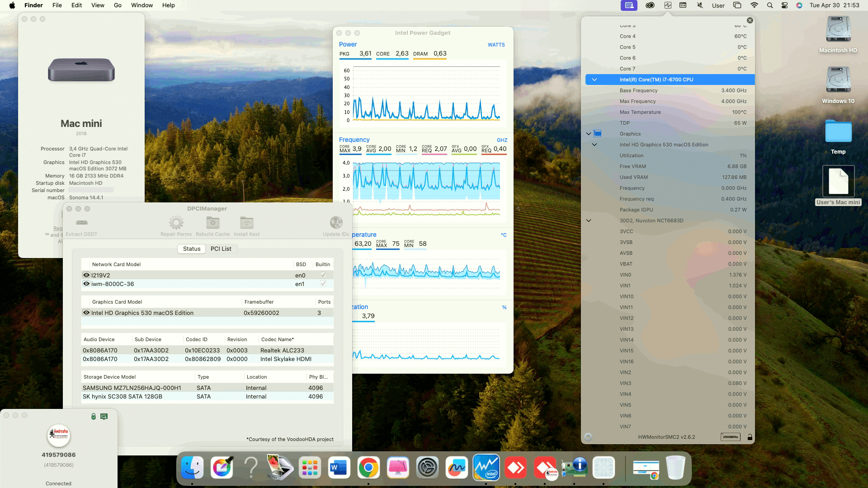868x488 pixels.
Task: Close the HWMonitorSMC2 popover with X button
Action: point(750,20)
